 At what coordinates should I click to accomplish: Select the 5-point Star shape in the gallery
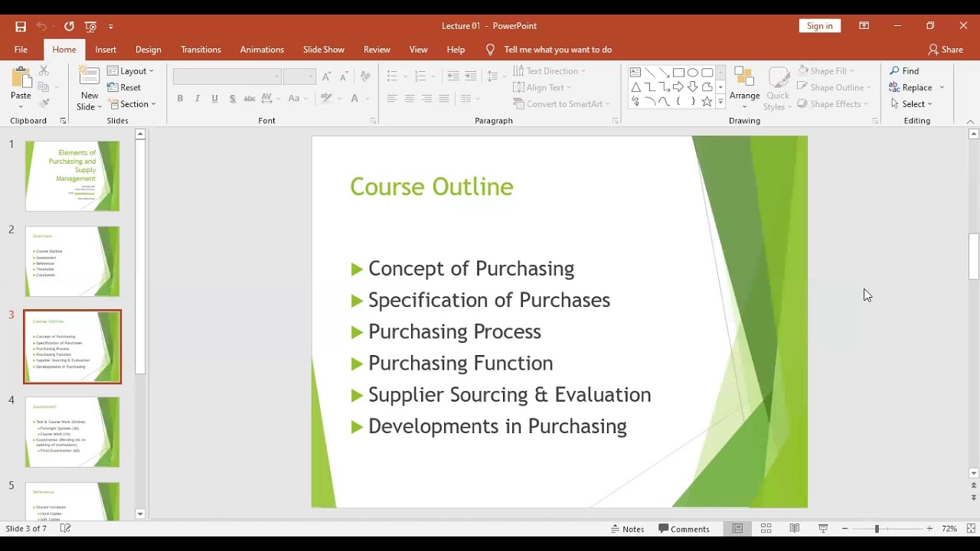(707, 102)
